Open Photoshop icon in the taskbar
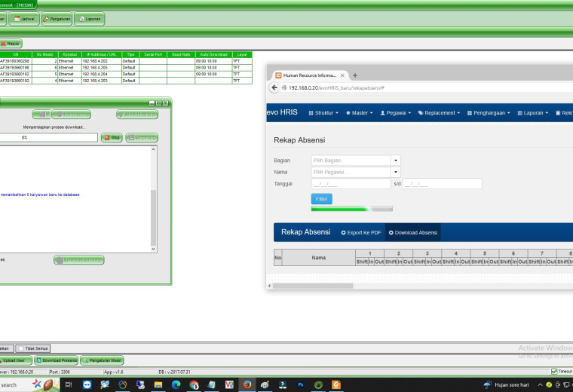Image resolution: width=573 pixels, height=392 pixels. [300, 384]
